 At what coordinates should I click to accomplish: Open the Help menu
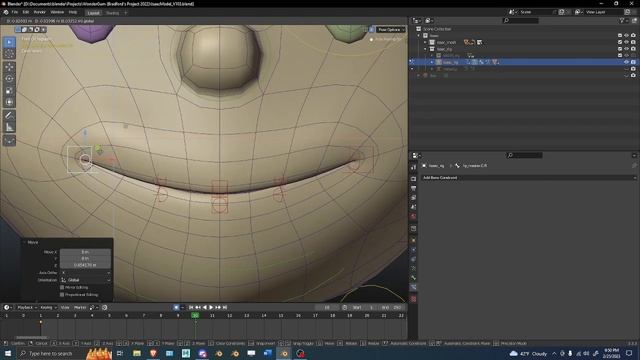[73, 12]
